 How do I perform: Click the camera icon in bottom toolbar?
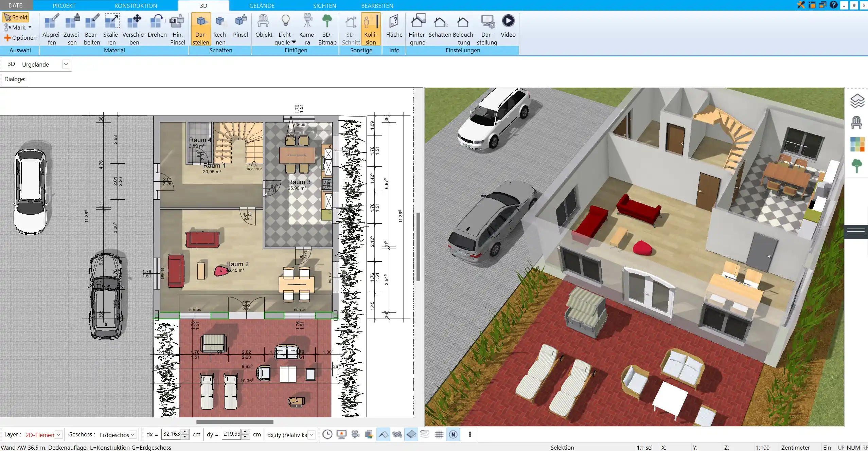(x=355, y=434)
